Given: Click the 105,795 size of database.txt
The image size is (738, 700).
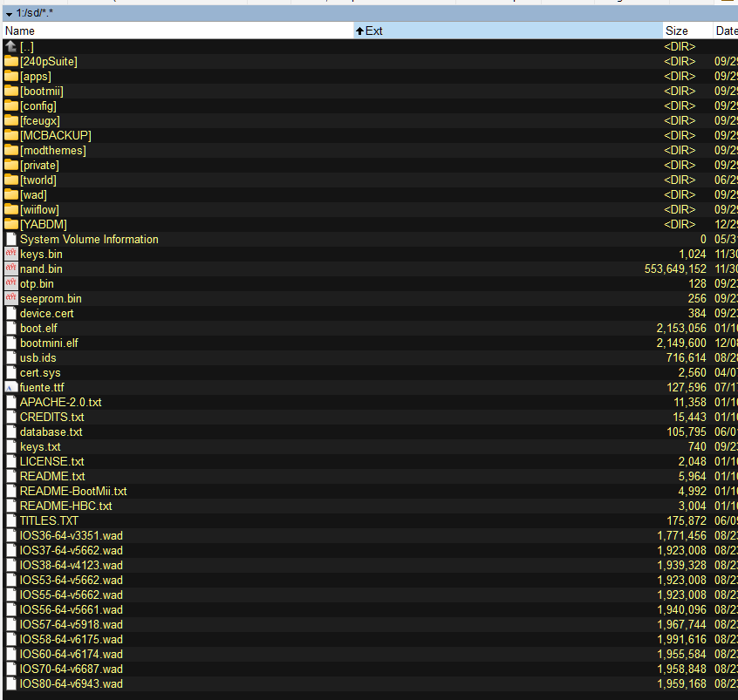Looking at the screenshot, I should coord(687,432).
